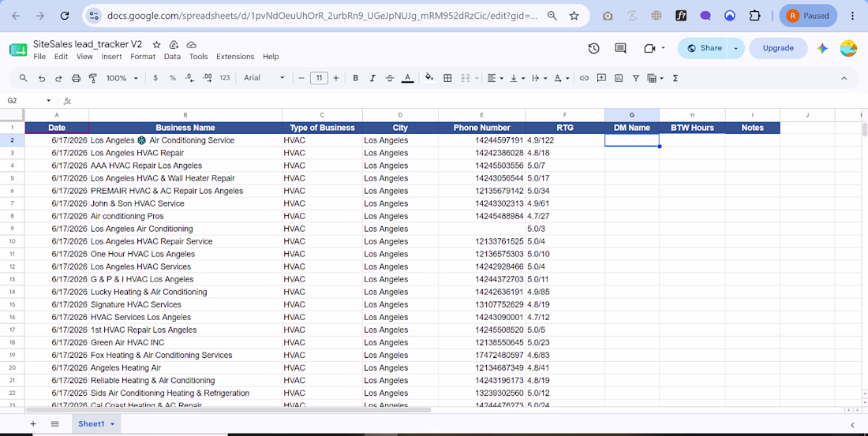Open version history clock icon
The image size is (868, 436).
point(594,48)
